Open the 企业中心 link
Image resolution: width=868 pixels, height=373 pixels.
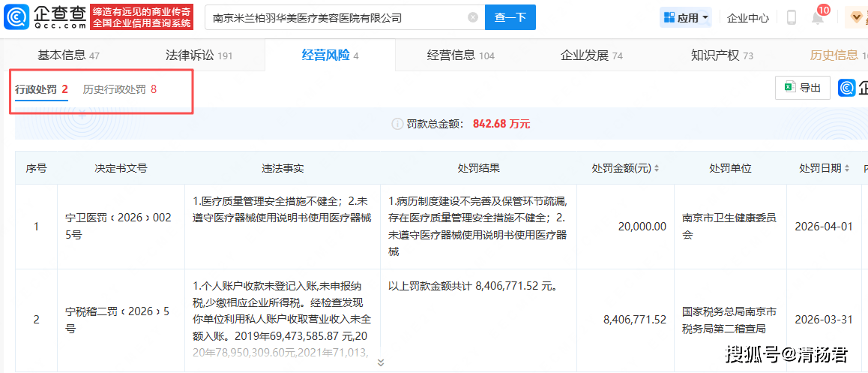coord(747,17)
